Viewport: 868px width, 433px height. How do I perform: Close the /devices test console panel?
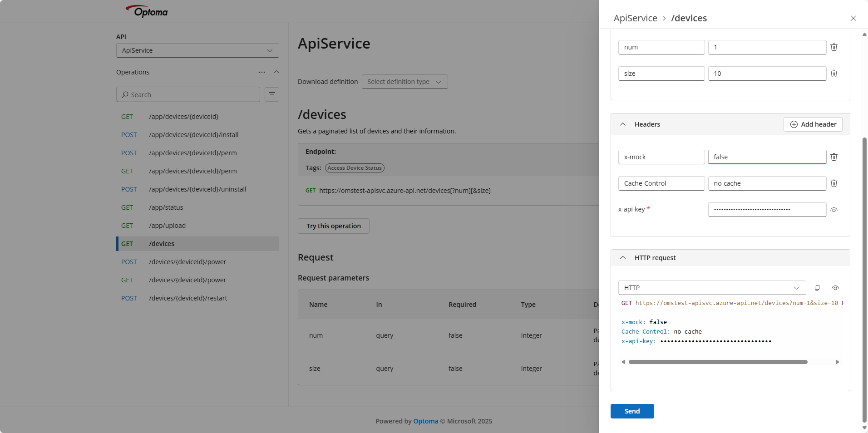[x=853, y=18]
